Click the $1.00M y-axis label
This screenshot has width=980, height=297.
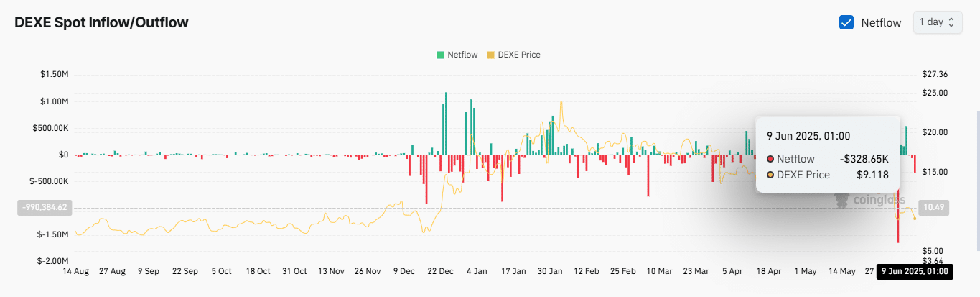tap(53, 101)
